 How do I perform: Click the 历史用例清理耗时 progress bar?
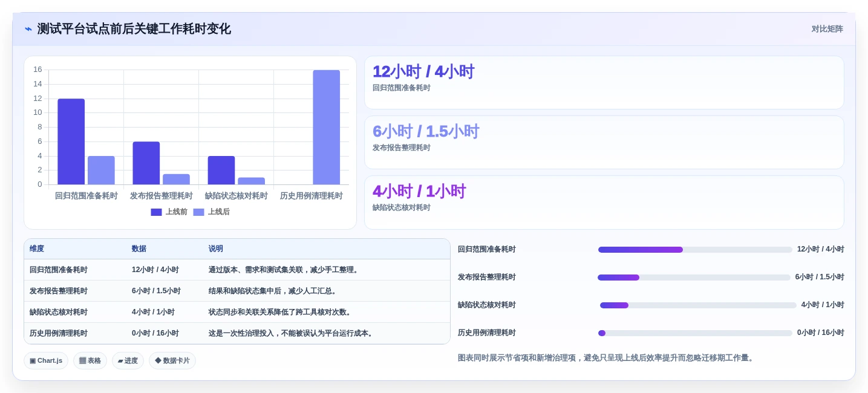(695, 333)
